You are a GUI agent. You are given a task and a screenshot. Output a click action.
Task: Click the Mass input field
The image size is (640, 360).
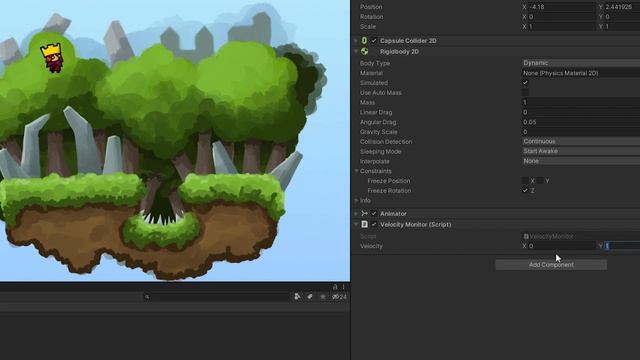(x=581, y=102)
